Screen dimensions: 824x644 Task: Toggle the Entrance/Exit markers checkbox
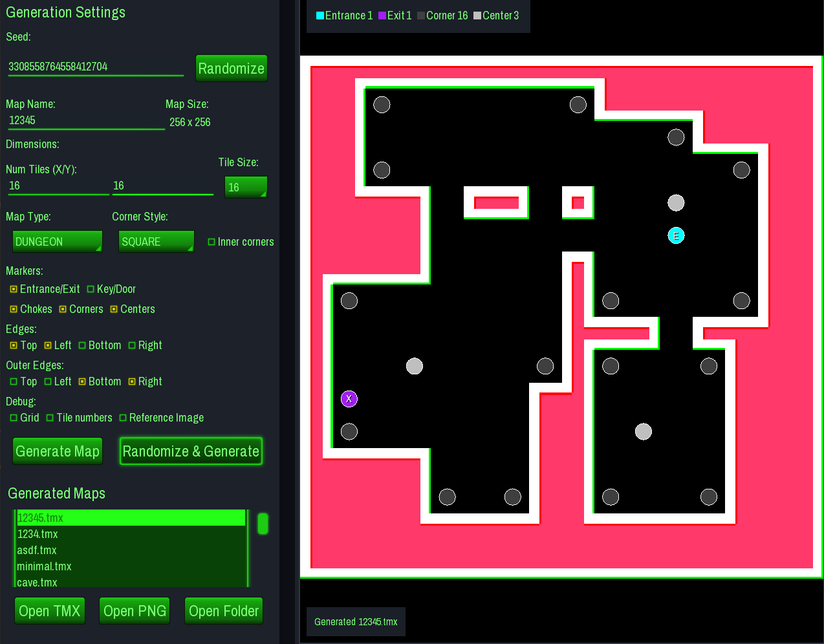14,289
